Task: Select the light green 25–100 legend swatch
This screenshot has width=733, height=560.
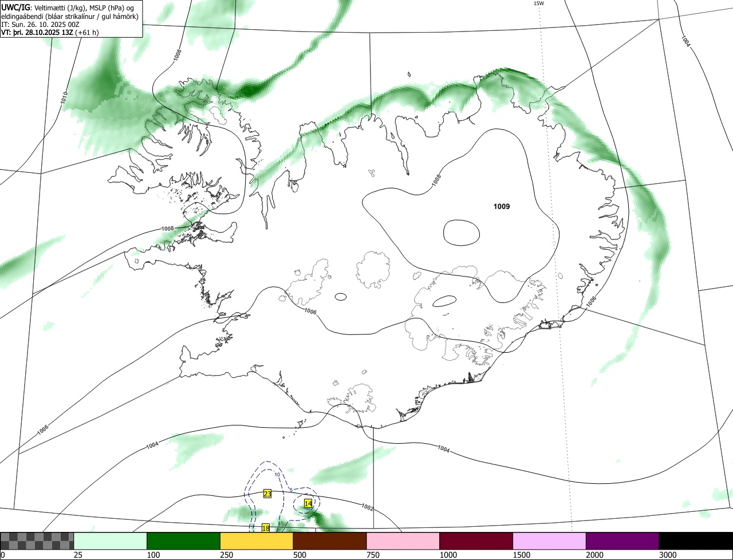Action: [x=111, y=541]
